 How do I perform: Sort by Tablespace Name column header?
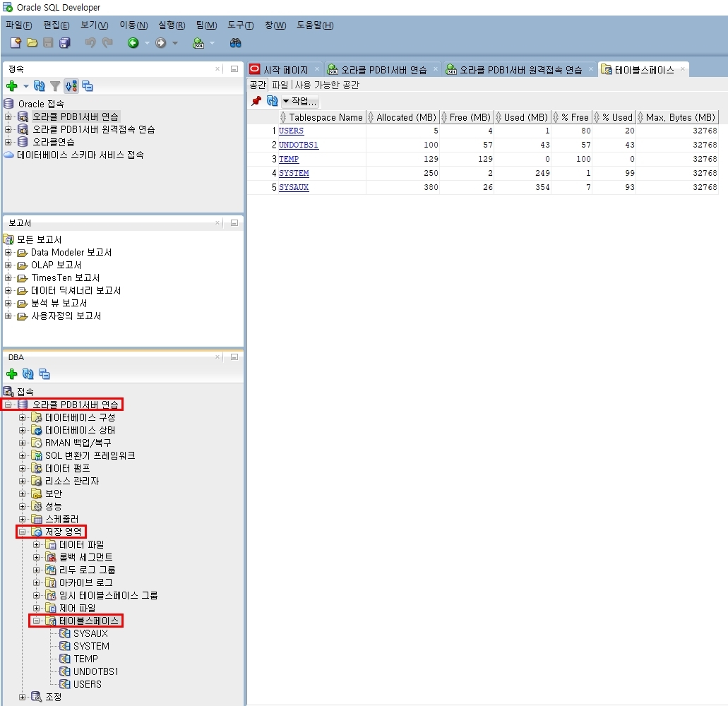tap(322, 117)
